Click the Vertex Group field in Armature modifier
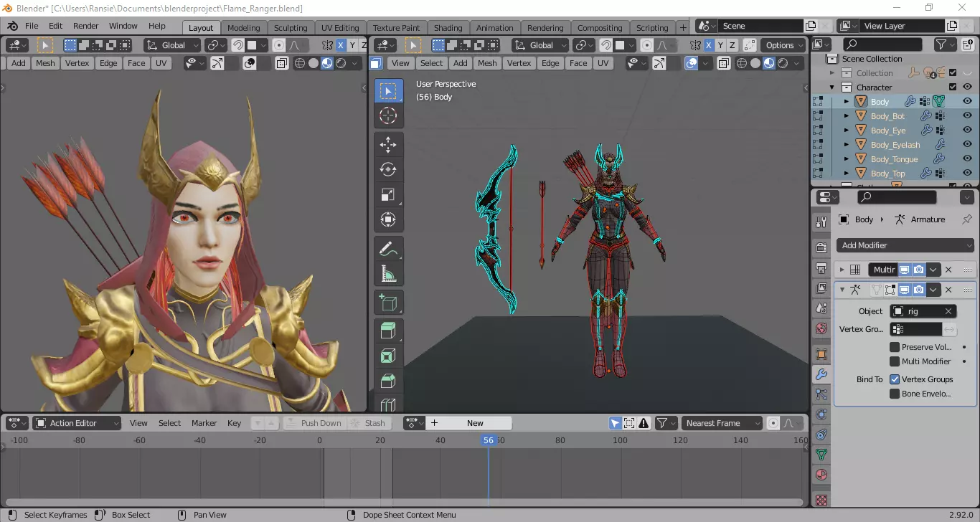This screenshot has width=980, height=522. [916, 329]
